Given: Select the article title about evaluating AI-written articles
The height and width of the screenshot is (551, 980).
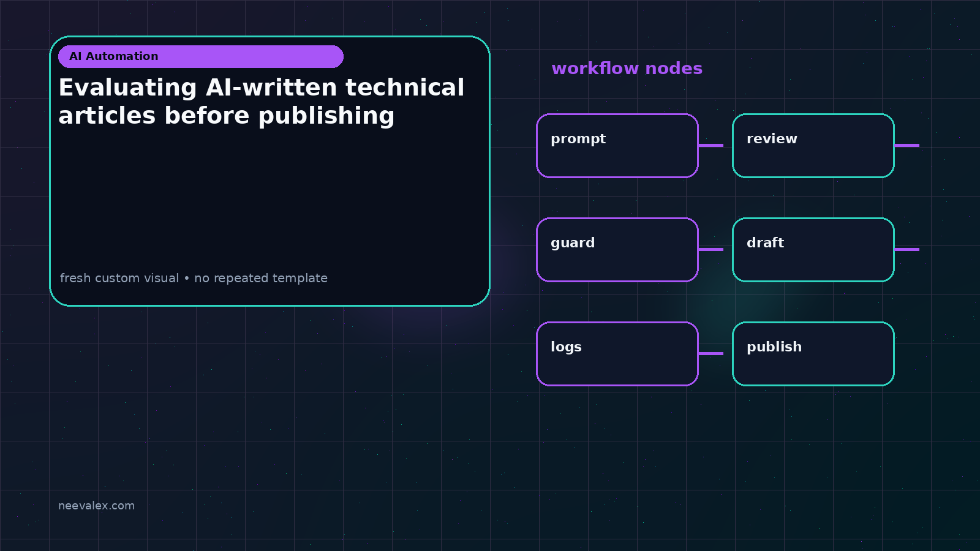Looking at the screenshot, I should (x=262, y=102).
